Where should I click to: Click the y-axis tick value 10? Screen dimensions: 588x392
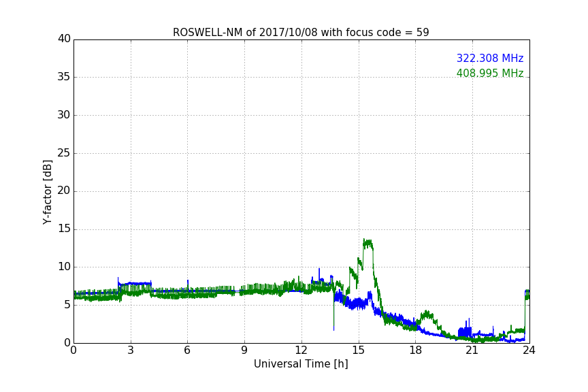click(x=64, y=267)
